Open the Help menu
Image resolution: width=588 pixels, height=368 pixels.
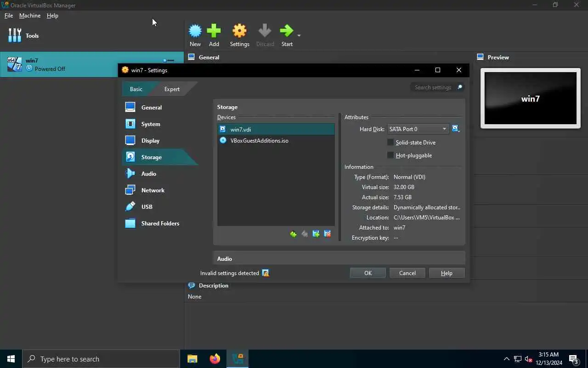[x=52, y=15]
